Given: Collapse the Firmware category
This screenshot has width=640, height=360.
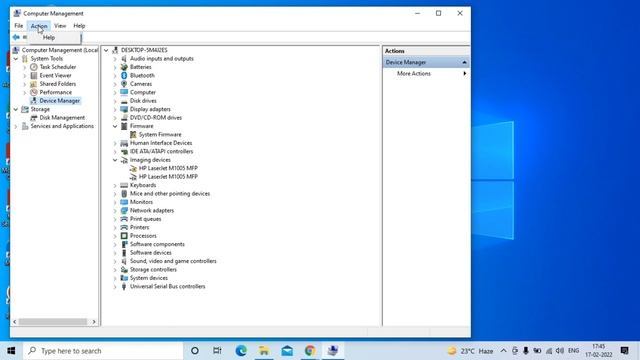Looking at the screenshot, I should point(115,126).
